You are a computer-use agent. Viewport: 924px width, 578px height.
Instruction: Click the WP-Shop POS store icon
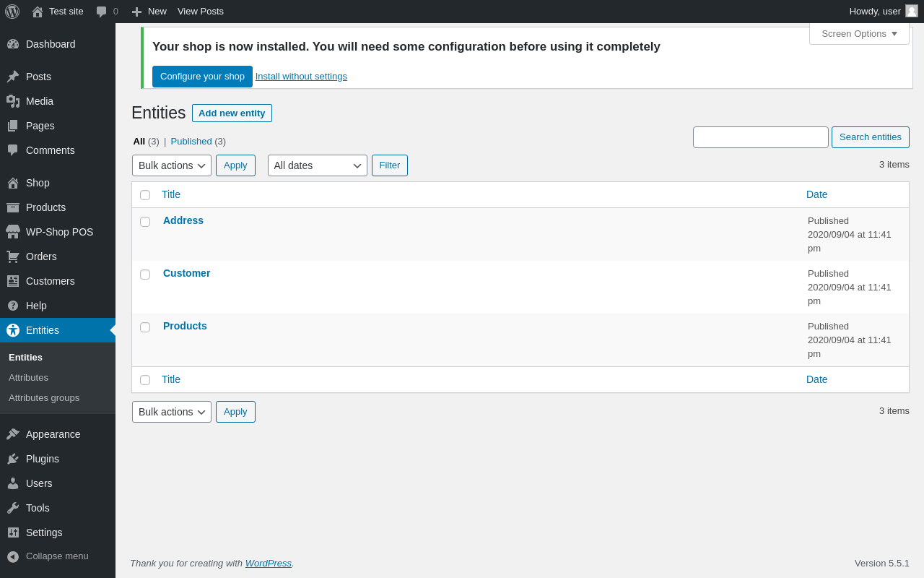pos(13,232)
